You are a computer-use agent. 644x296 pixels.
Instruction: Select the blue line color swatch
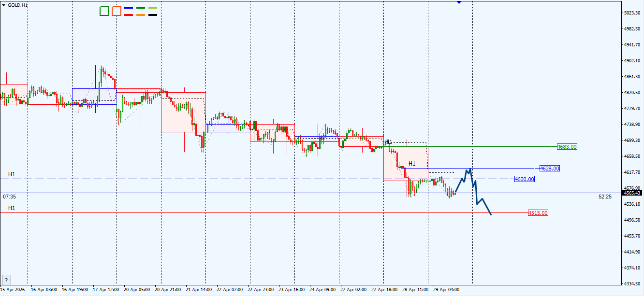click(129, 8)
